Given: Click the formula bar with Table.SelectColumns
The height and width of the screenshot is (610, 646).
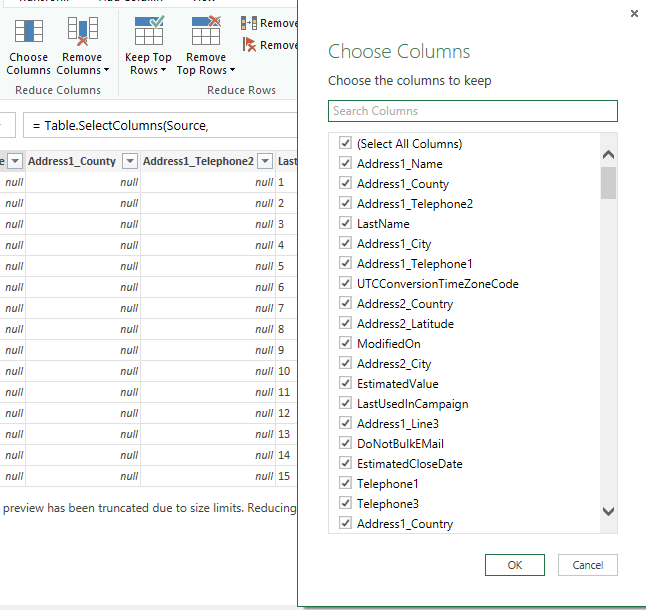Looking at the screenshot, I should tap(160, 125).
